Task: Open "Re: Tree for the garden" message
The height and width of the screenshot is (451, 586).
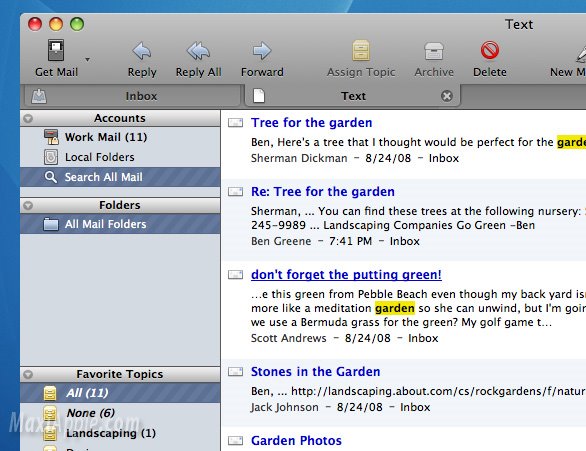Action: coord(323,192)
